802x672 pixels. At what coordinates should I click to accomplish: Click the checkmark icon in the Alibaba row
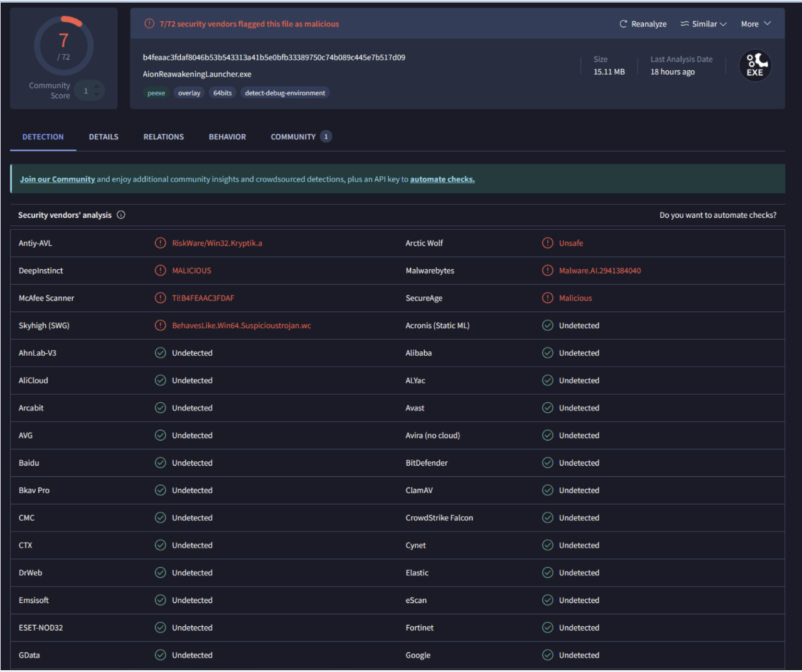548,353
